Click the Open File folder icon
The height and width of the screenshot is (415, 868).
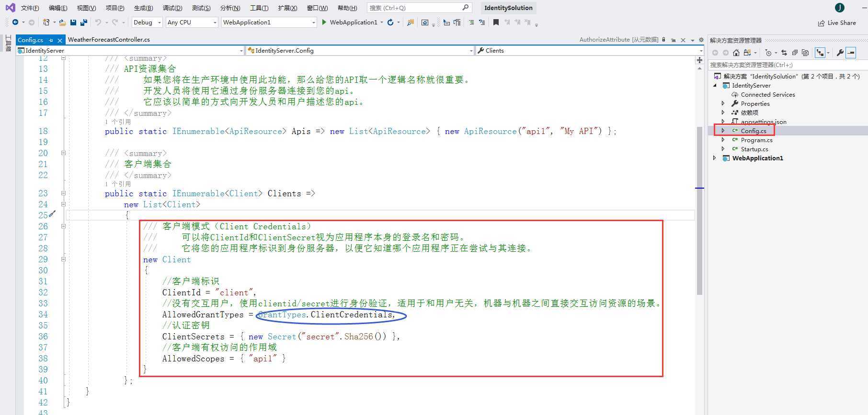point(62,22)
